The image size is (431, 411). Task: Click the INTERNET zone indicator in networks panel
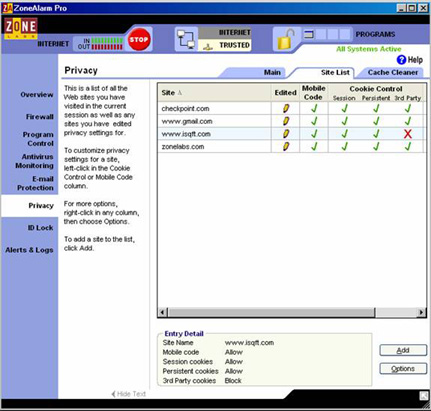click(x=225, y=33)
